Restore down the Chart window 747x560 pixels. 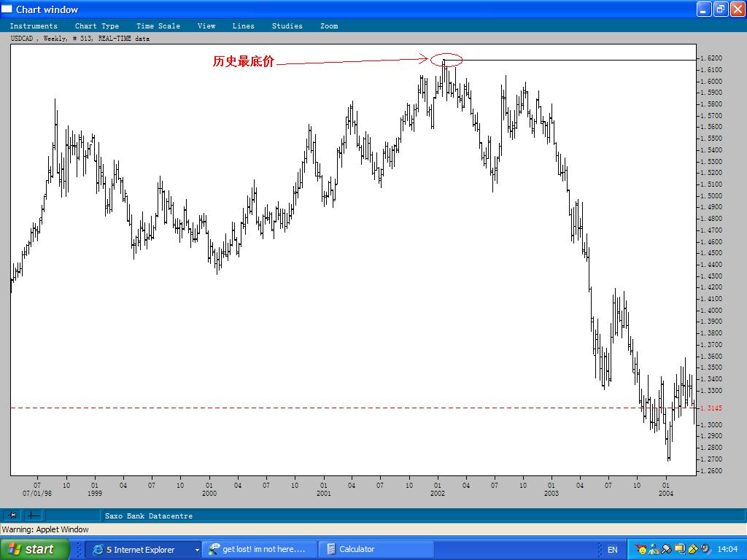click(721, 9)
